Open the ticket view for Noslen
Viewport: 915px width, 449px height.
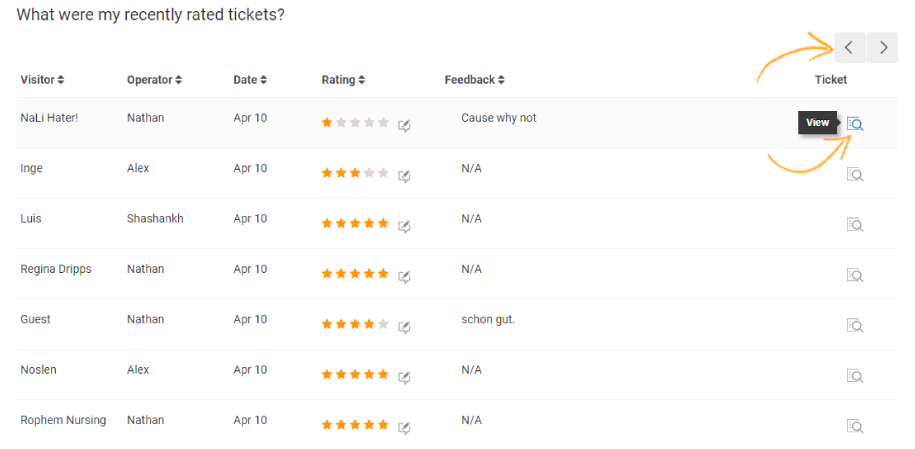pos(855,376)
